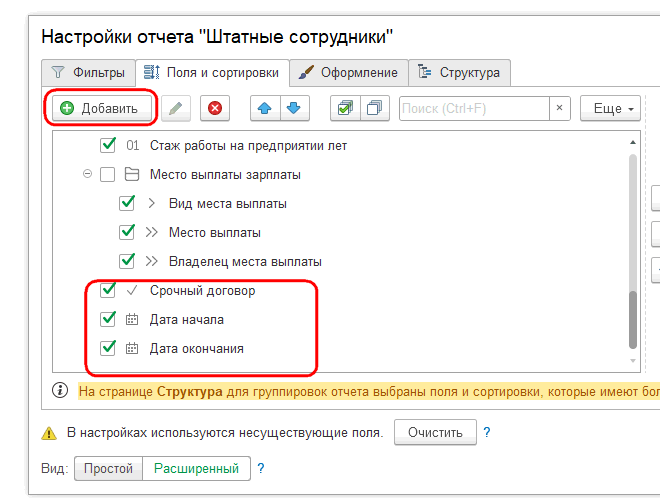Click double chevron next to Место выплаты

click(152, 232)
